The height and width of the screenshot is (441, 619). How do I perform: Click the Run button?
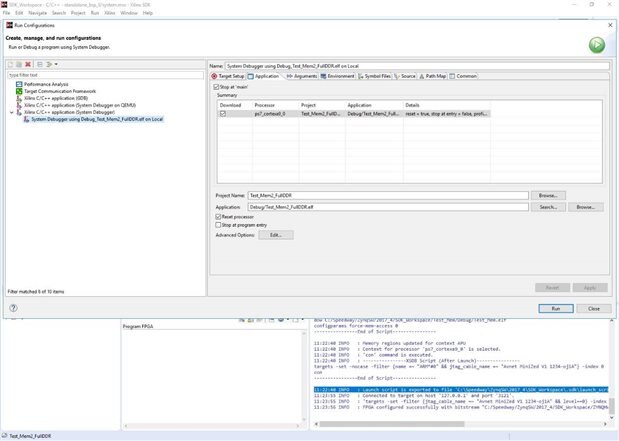tap(555, 309)
